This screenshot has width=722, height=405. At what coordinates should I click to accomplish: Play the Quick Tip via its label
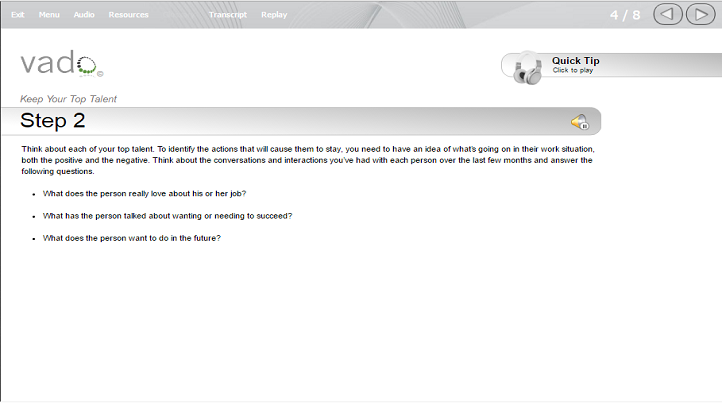576,61
